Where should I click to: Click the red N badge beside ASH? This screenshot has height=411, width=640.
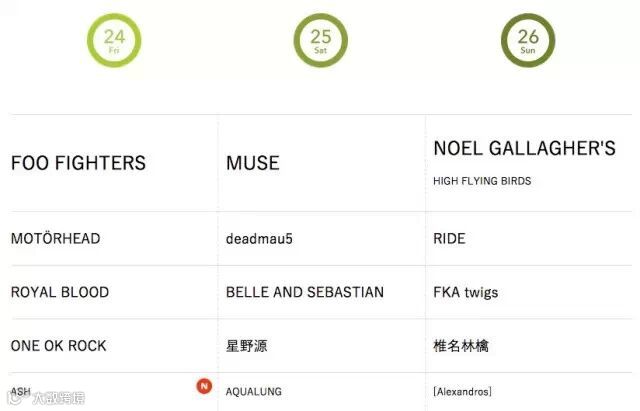click(204, 386)
